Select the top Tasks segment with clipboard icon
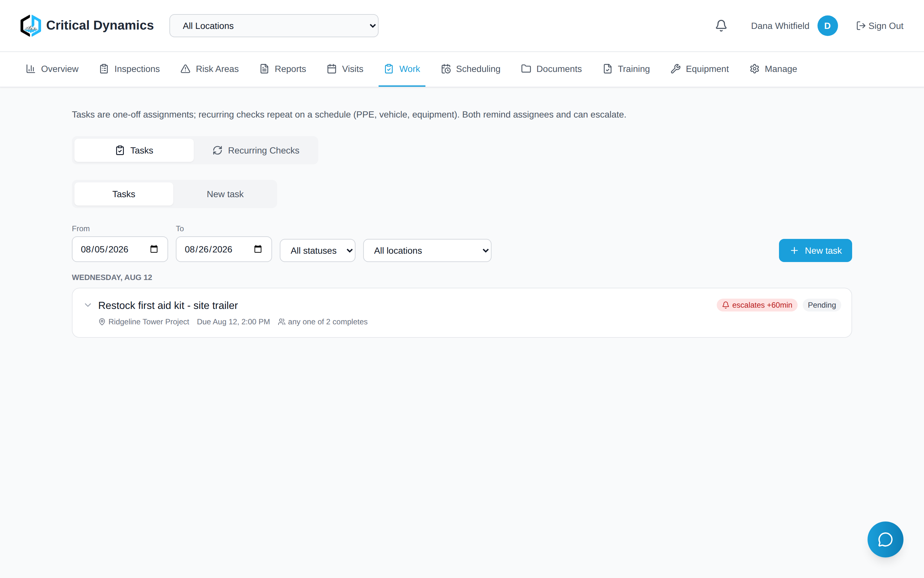This screenshot has height=578, width=924. coord(134,150)
